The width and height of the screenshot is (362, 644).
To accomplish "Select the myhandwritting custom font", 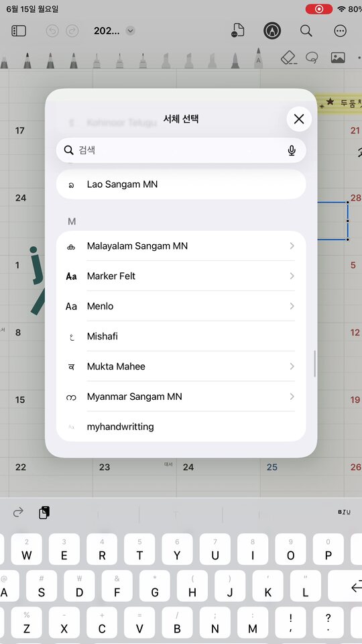I will point(181,427).
